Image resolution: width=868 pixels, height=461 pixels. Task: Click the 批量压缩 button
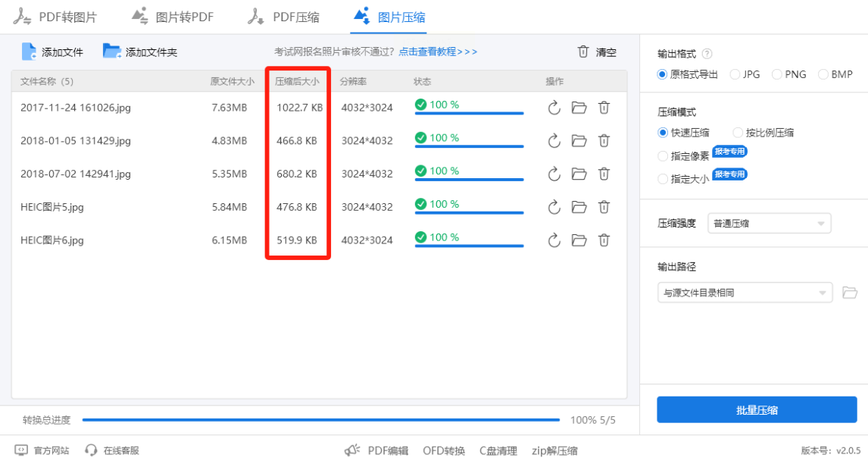(757, 410)
